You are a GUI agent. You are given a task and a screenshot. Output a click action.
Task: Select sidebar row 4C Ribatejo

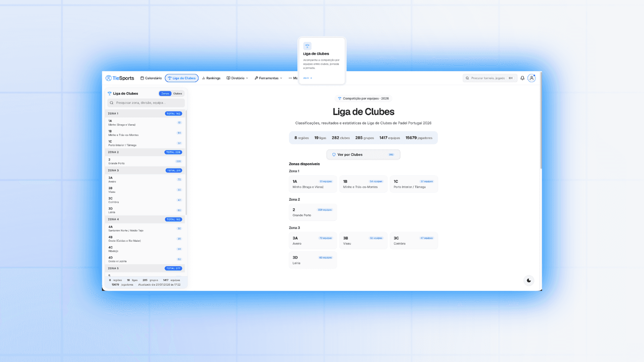[145, 249]
